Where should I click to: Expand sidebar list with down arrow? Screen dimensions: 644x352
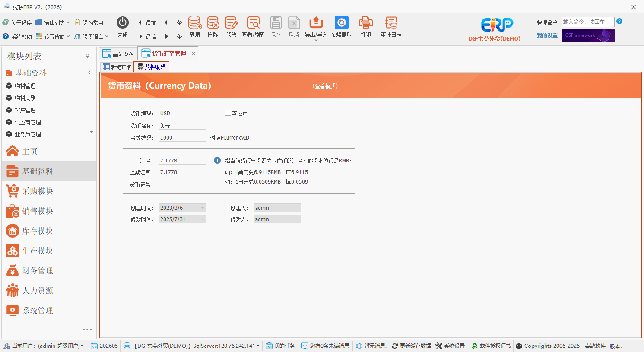(91, 132)
